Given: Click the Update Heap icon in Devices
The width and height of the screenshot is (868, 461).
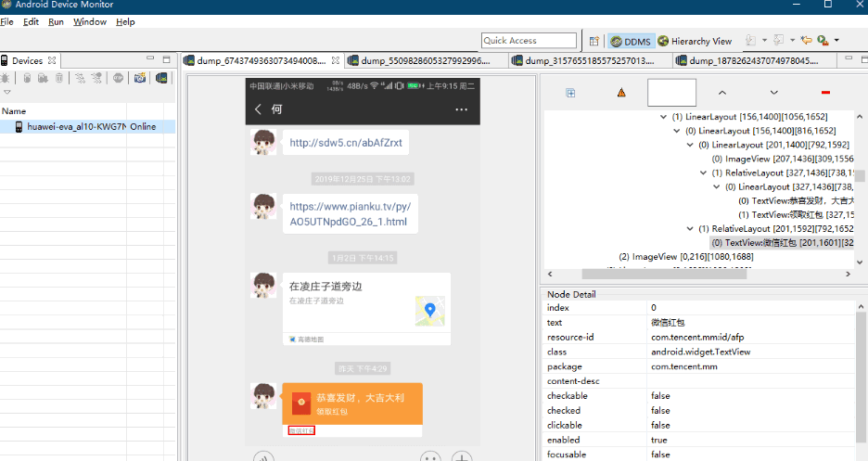Looking at the screenshot, I should point(27,78).
